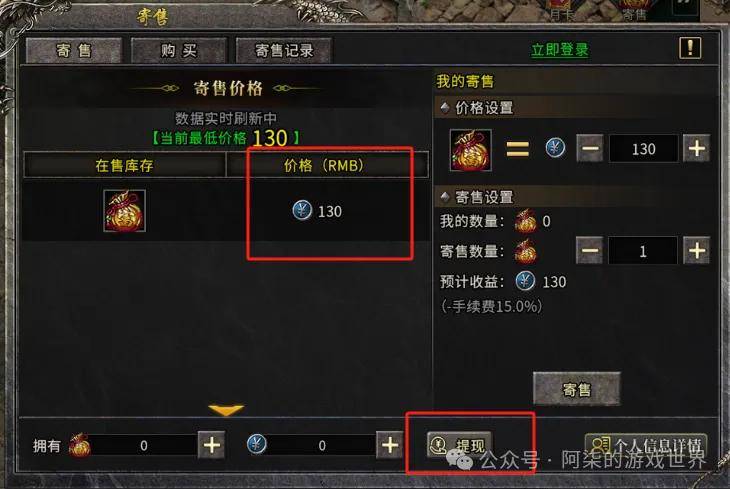
Task: Increase 寄售数量 with the plus button
Action: tap(696, 251)
